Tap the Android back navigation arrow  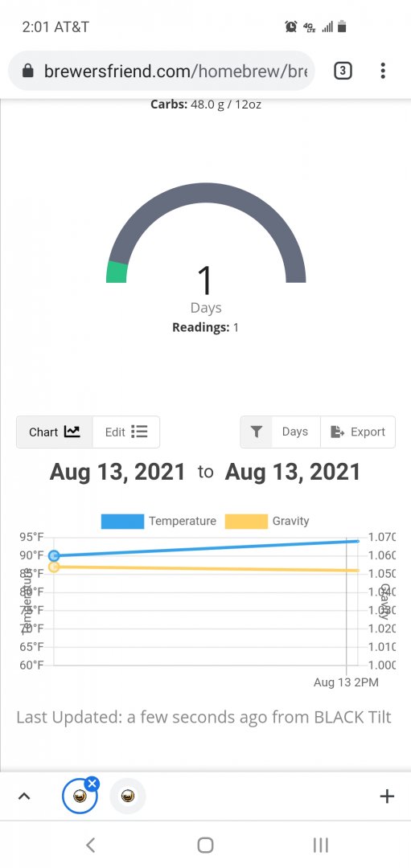[91, 845]
